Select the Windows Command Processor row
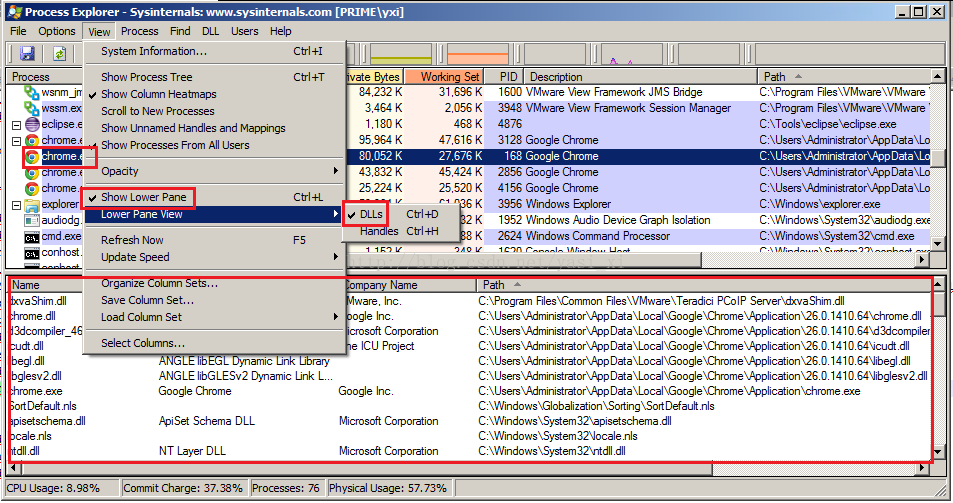This screenshot has width=953, height=503. pyautogui.click(x=468, y=236)
